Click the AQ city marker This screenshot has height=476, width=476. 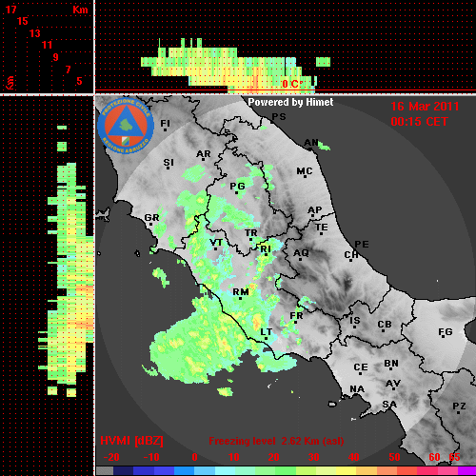click(x=301, y=254)
